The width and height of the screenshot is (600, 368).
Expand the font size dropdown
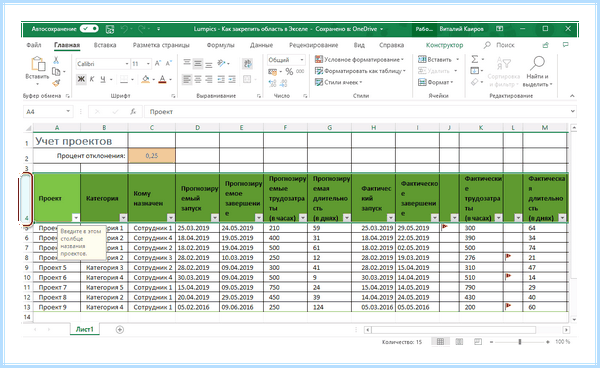[148, 64]
